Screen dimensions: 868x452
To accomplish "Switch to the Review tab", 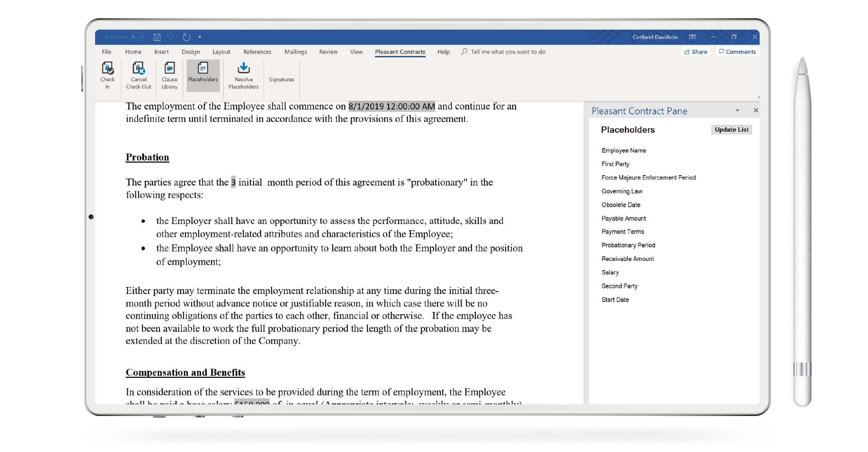I will tap(328, 52).
